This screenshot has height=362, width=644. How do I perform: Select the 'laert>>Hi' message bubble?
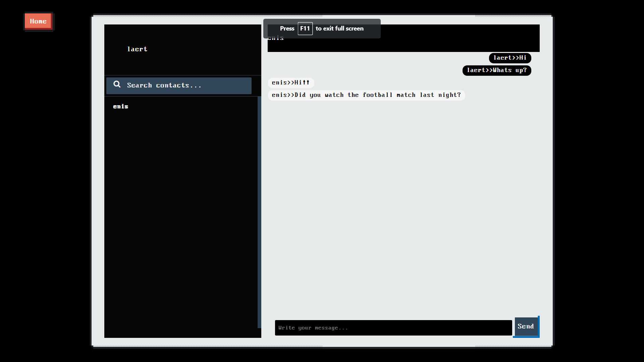(510, 58)
